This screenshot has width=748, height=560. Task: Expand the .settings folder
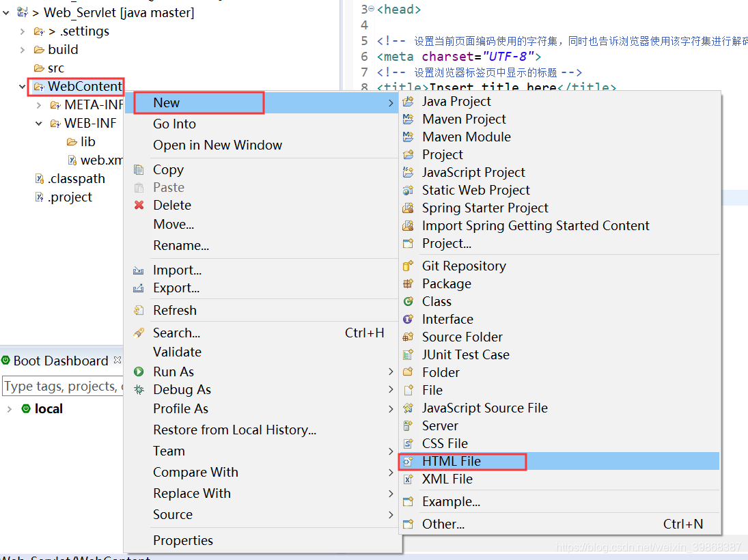point(23,31)
